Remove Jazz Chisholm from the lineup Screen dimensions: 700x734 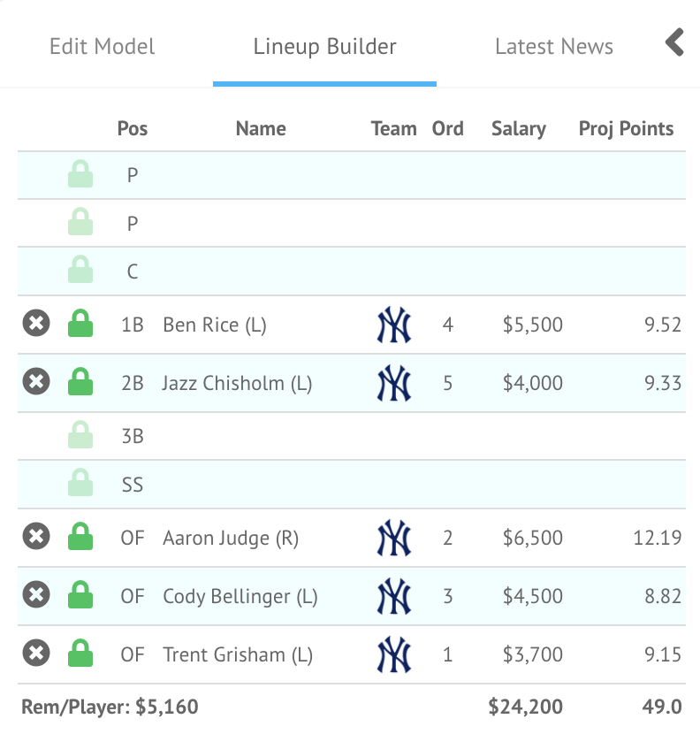click(x=35, y=383)
